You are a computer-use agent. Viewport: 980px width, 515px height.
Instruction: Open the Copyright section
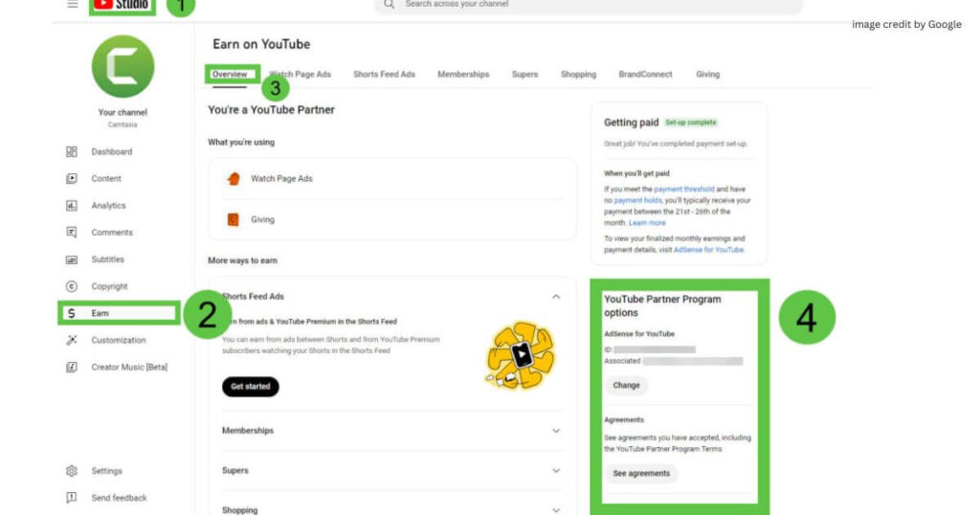109,286
